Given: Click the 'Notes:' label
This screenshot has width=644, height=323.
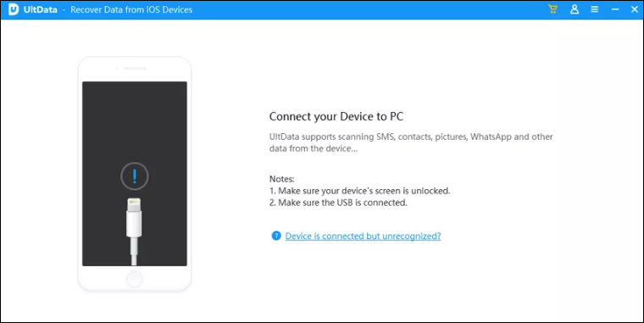Looking at the screenshot, I should click(x=281, y=179).
